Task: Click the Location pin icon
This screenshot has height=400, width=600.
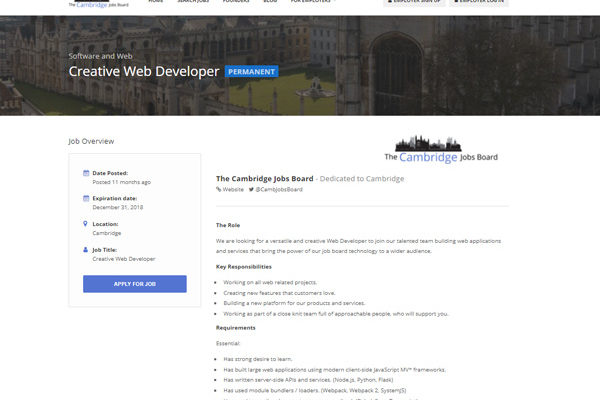Action: tap(85, 224)
